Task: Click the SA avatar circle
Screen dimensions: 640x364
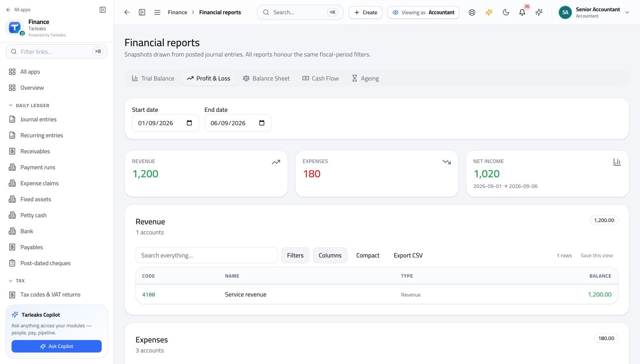Action: point(565,12)
